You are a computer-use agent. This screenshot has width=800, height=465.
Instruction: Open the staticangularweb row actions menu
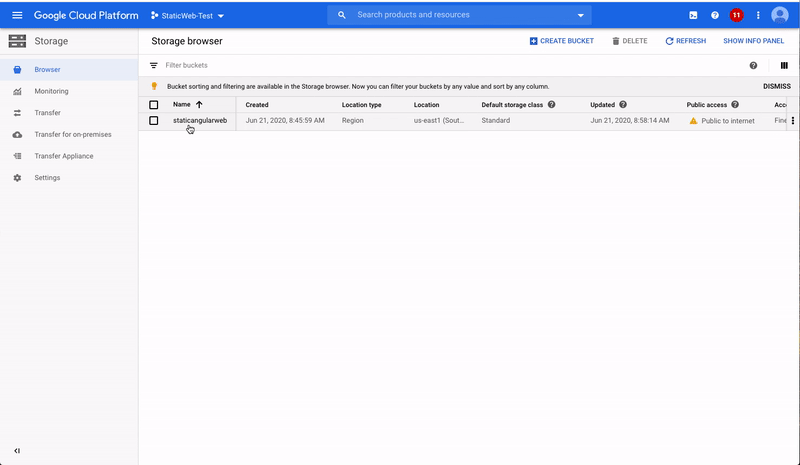click(x=792, y=121)
